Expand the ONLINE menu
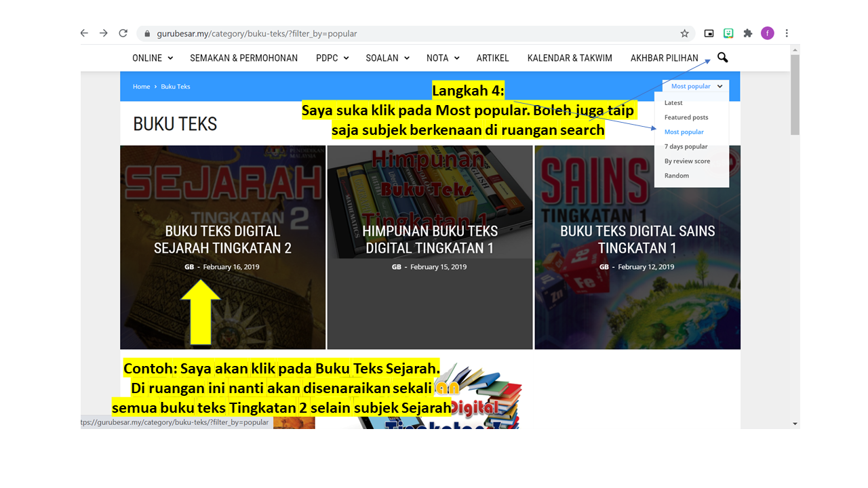Viewport: 868px width, 488px height. coord(153,58)
